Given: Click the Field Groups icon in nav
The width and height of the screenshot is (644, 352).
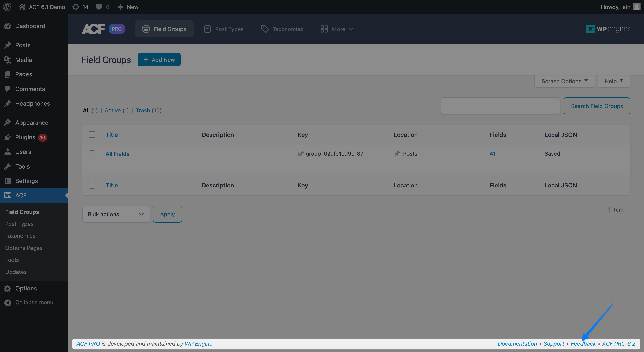Looking at the screenshot, I should point(146,29).
